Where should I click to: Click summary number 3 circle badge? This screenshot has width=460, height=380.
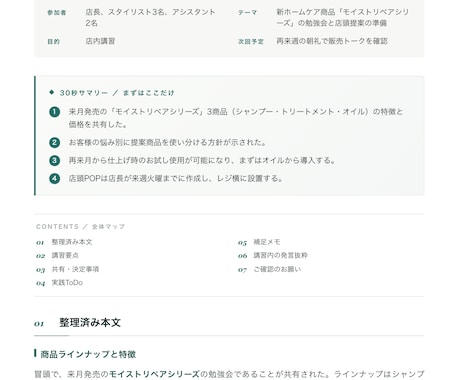tap(54, 161)
